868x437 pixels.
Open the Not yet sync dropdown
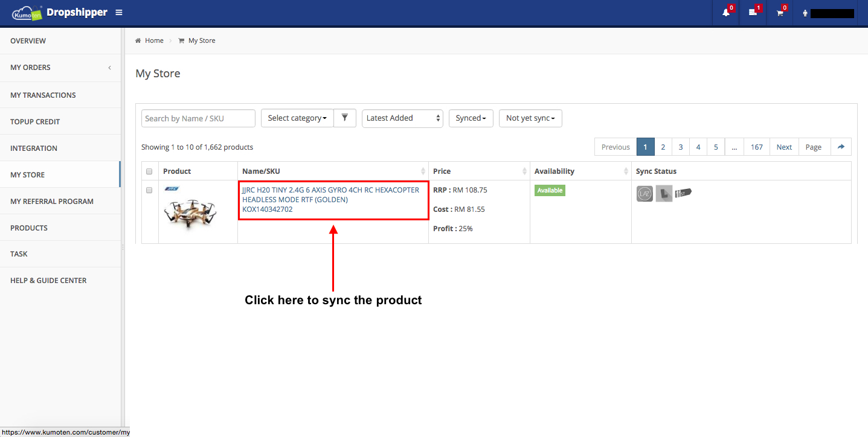[530, 118]
